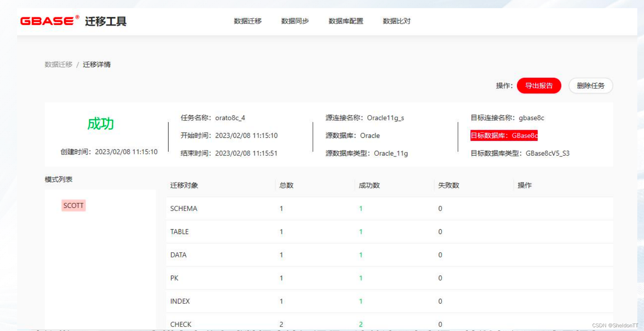Go to 数据迁移 breadcrumb link

tap(58, 65)
